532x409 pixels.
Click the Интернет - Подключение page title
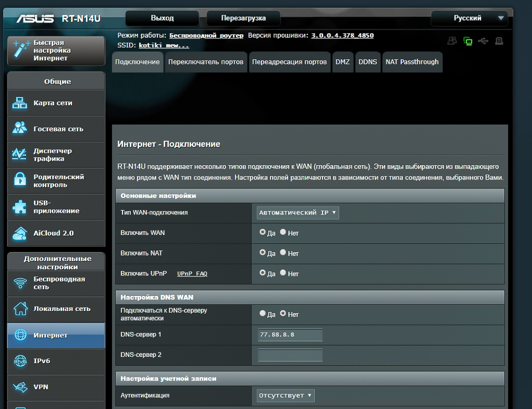point(168,144)
